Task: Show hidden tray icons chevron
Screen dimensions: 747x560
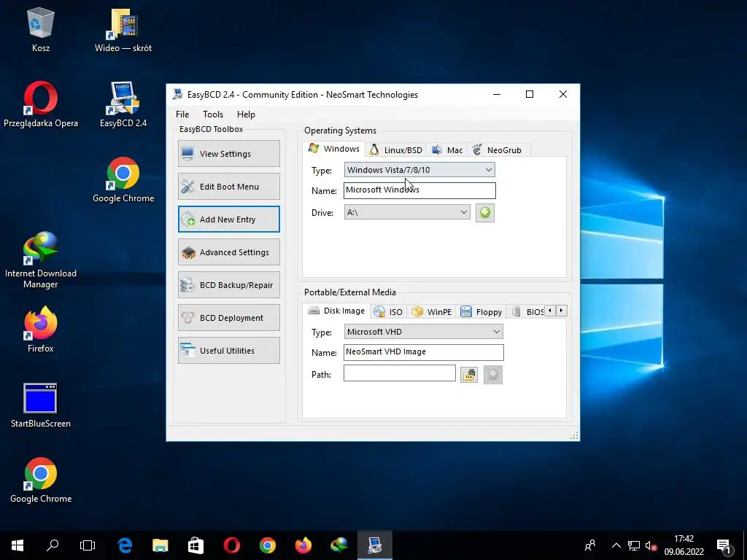Action: coord(616,545)
